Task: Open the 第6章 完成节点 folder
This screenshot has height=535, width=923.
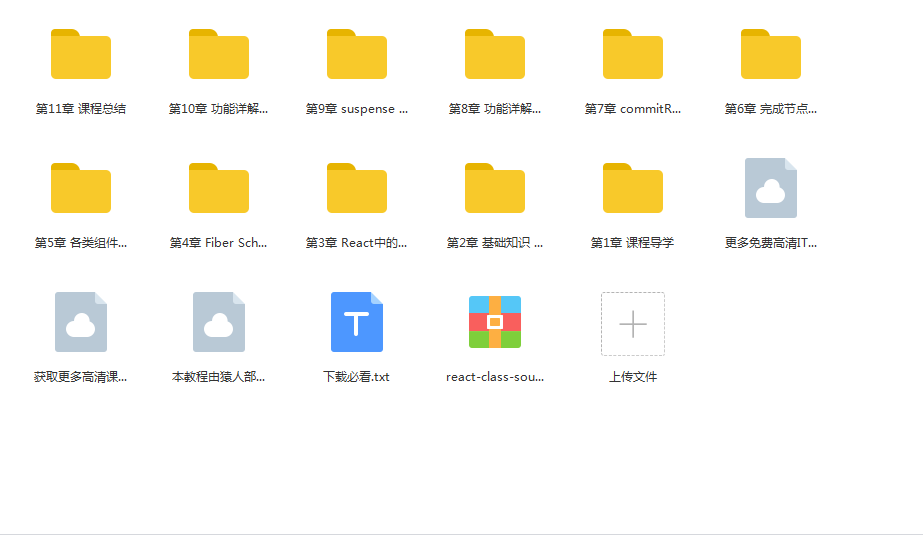Action: click(x=771, y=55)
